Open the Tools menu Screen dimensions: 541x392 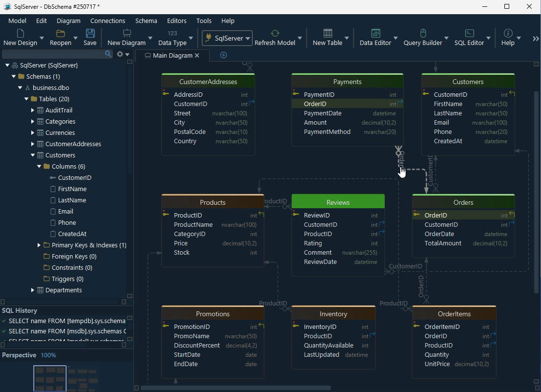pos(204,21)
